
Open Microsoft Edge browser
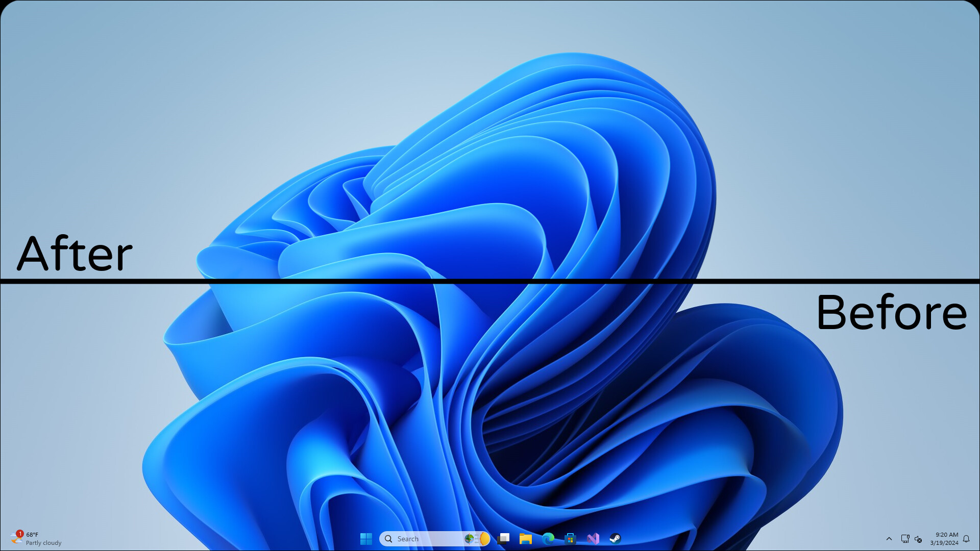pos(548,539)
